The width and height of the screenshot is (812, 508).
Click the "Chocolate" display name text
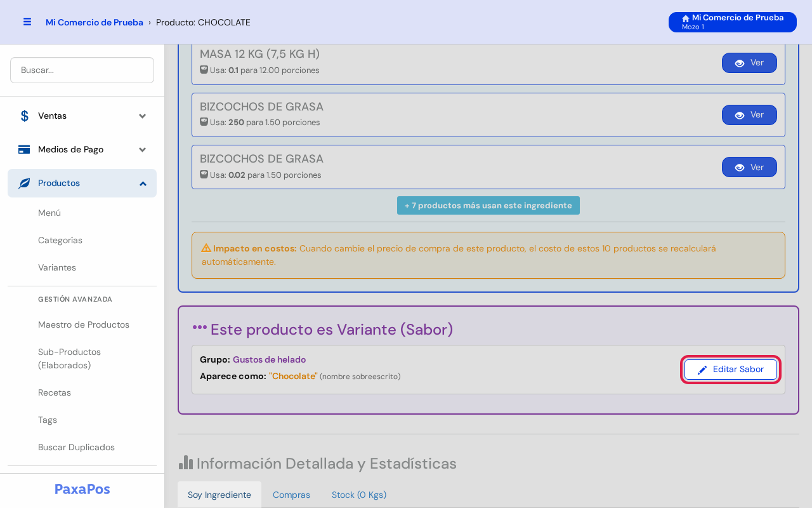[x=293, y=376]
